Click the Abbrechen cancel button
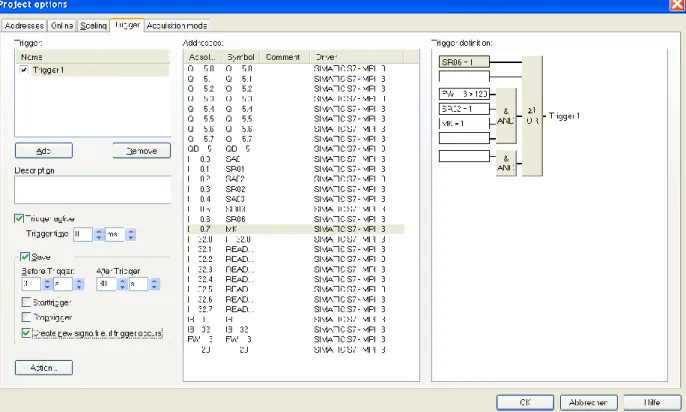 tap(588, 402)
